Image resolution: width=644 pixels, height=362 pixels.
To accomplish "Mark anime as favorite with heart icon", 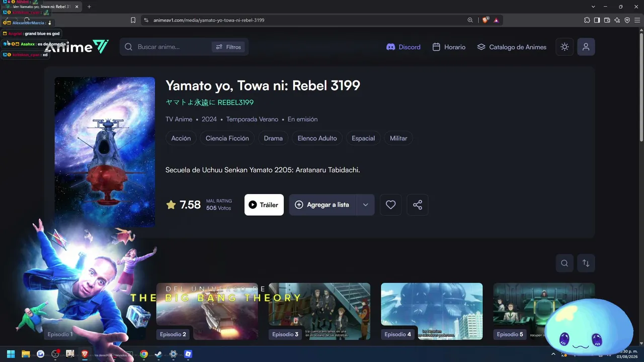I will 390,205.
